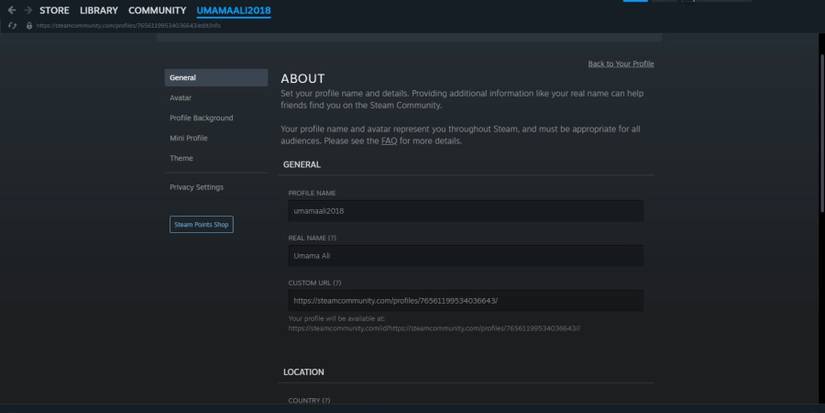Click the ABOUT heading
The image size is (825, 413).
[x=303, y=78]
